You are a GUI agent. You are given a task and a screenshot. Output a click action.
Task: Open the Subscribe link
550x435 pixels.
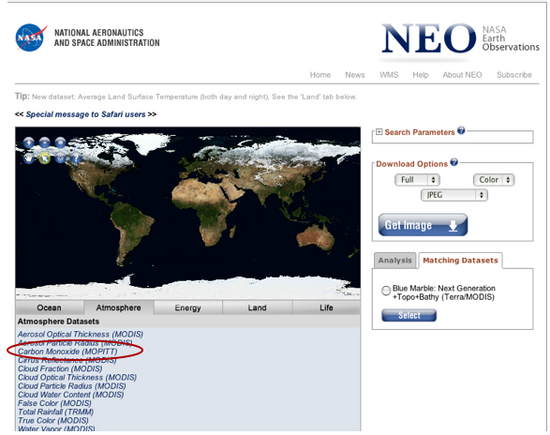514,75
